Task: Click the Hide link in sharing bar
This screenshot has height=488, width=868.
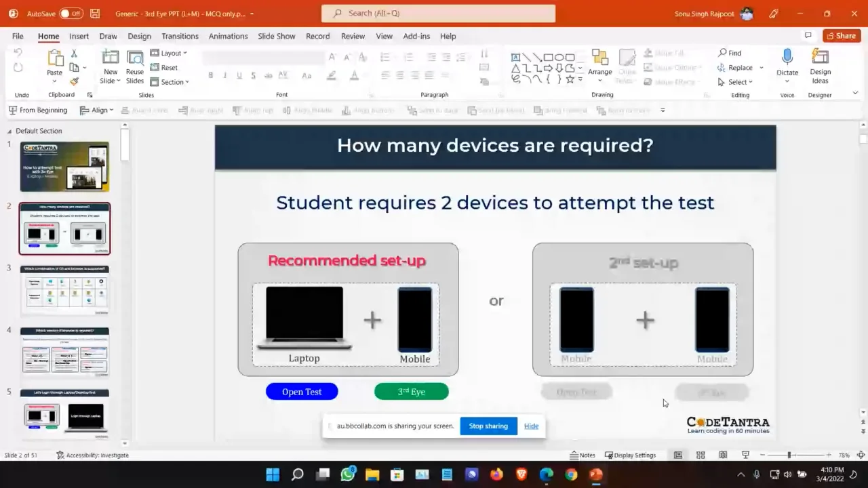Action: (x=531, y=426)
